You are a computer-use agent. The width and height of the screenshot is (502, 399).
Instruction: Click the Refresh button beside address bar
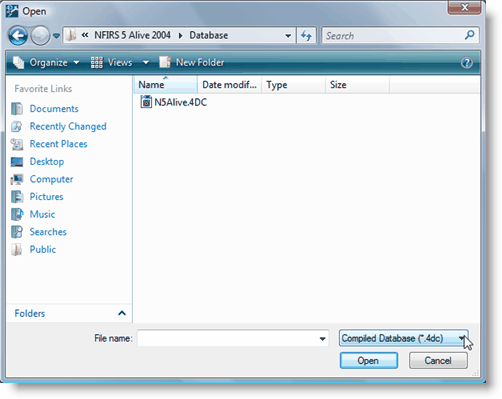[x=306, y=35]
